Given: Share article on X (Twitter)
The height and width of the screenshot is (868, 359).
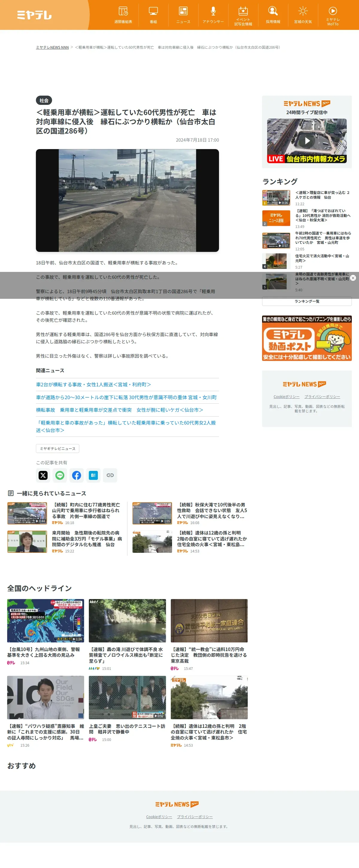Looking at the screenshot, I should 43,475.
